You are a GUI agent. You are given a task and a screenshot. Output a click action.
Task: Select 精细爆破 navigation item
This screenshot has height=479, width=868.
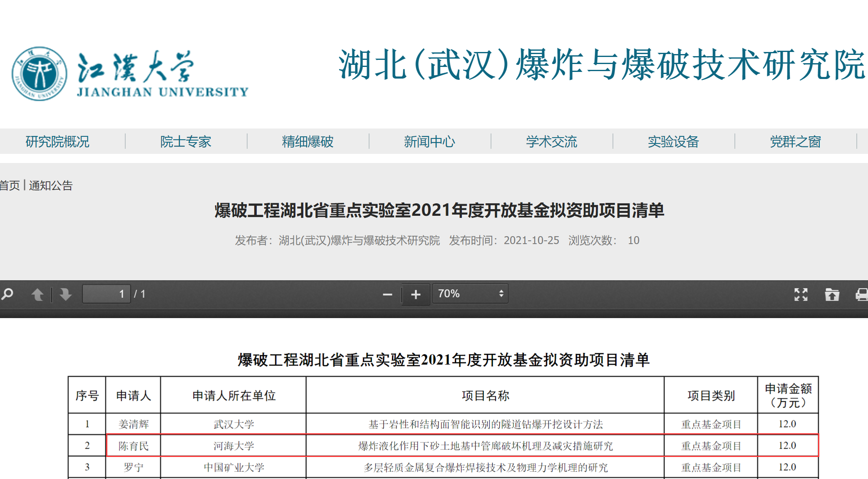click(308, 141)
